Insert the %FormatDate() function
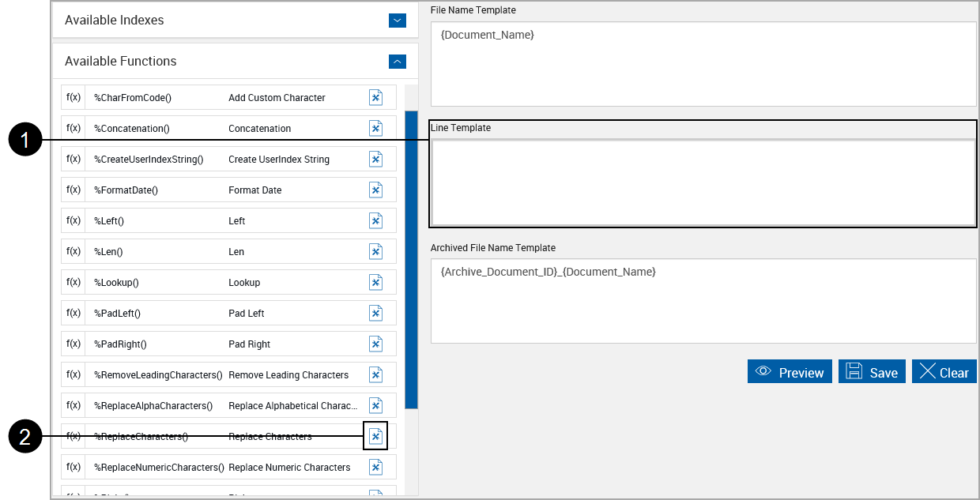This screenshot has width=980, height=500. pyautogui.click(x=376, y=190)
